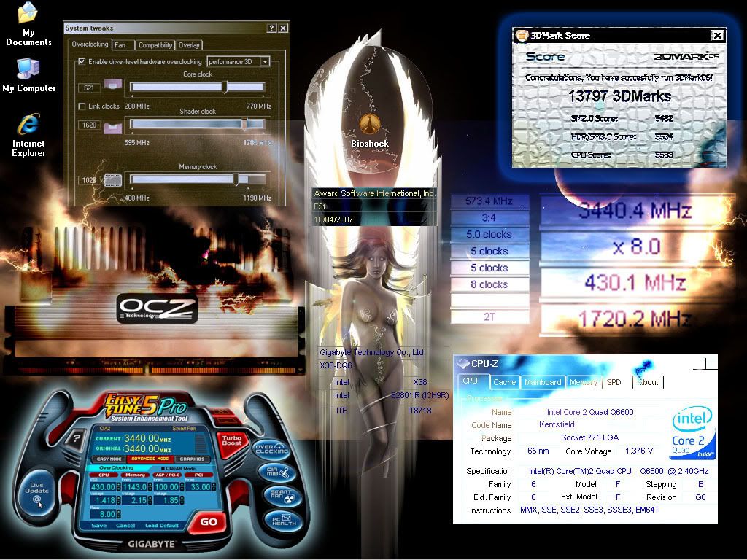Select Advanced Mode in EasyTune5
This screenshot has width=747, height=560.
tap(150, 459)
